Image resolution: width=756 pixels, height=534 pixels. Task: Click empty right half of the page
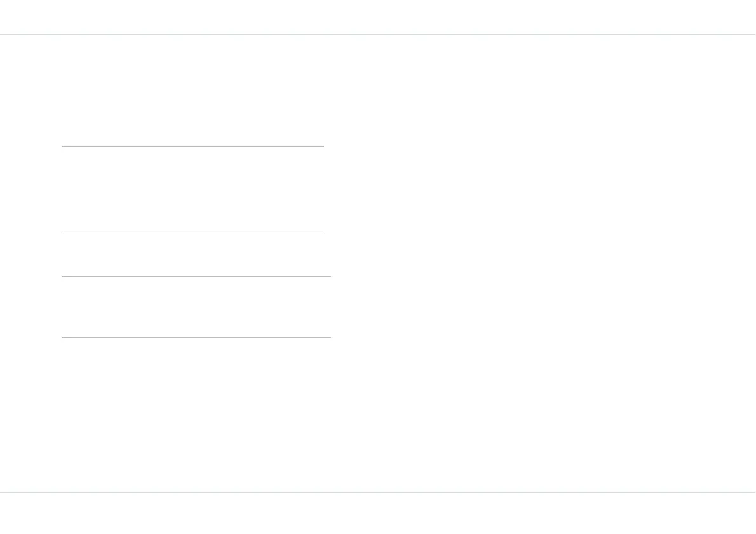[x=543, y=263]
